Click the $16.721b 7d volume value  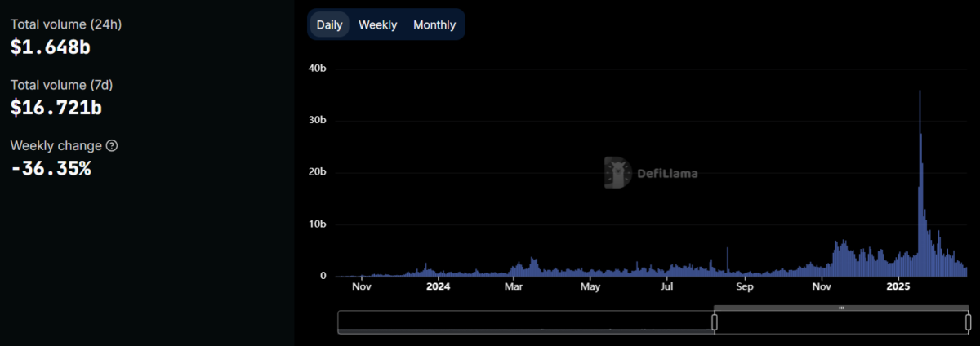pos(56,108)
